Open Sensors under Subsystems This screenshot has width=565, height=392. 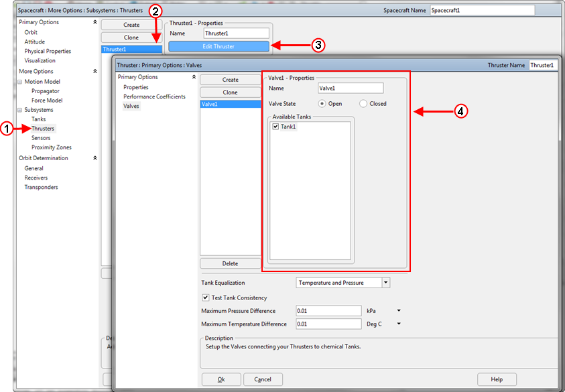coord(41,138)
